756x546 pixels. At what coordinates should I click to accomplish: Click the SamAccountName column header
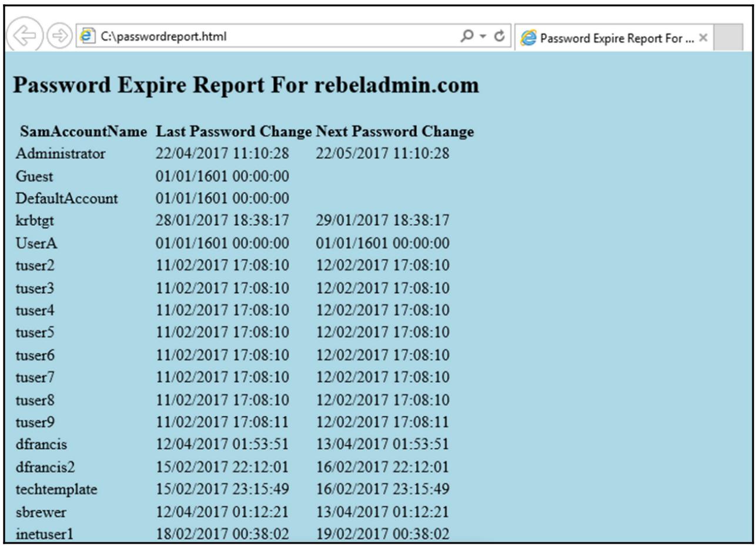tap(83, 132)
